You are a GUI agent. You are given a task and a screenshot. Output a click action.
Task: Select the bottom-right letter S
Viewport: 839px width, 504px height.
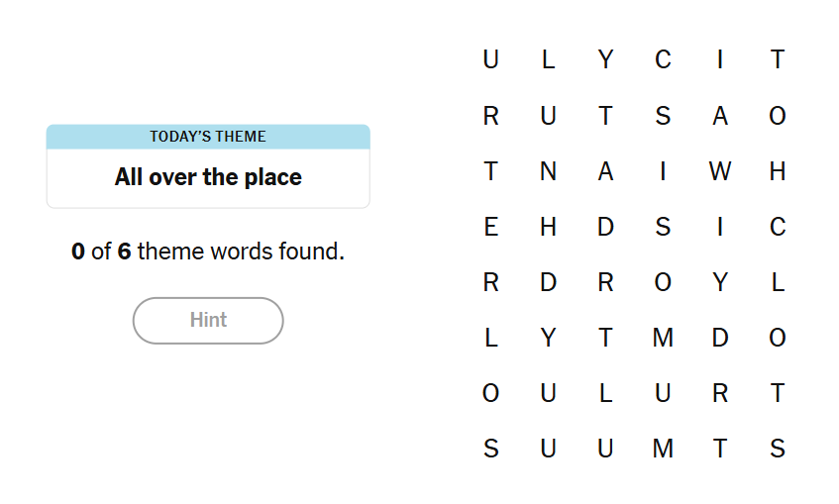click(778, 450)
